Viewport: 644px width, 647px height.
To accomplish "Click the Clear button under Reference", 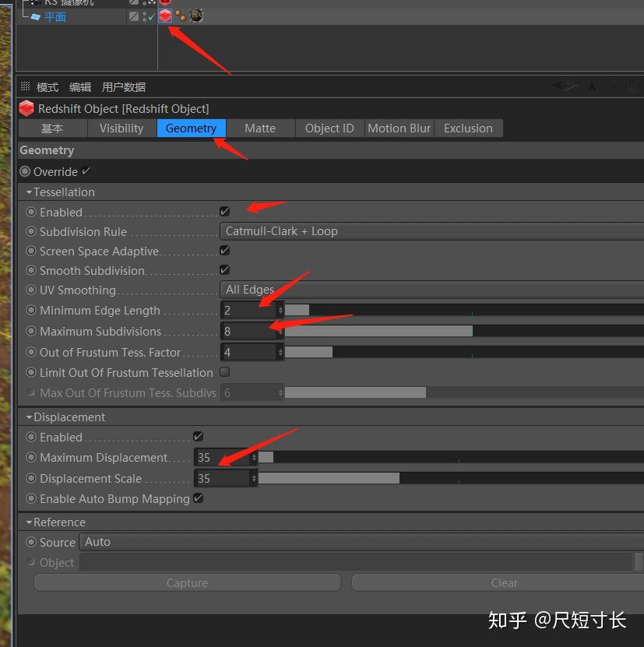I will (504, 582).
